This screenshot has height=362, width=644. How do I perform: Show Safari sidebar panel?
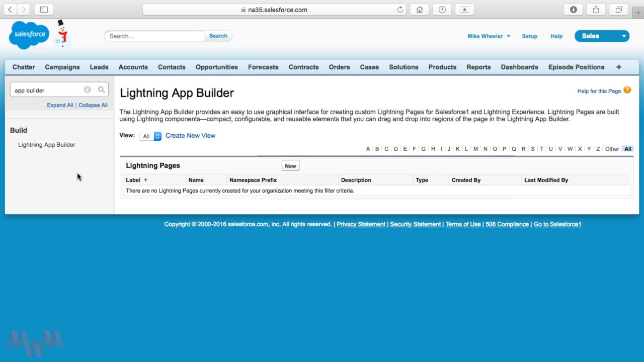(x=44, y=10)
